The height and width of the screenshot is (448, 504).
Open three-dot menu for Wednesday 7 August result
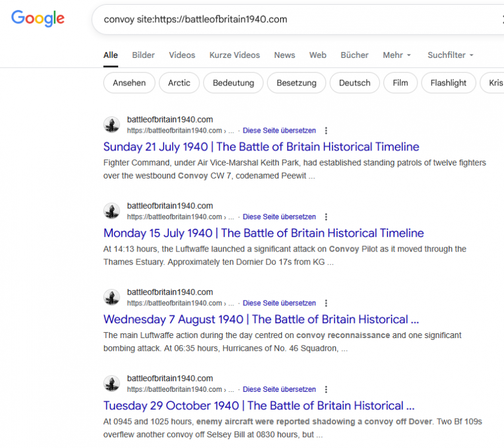tap(326, 303)
